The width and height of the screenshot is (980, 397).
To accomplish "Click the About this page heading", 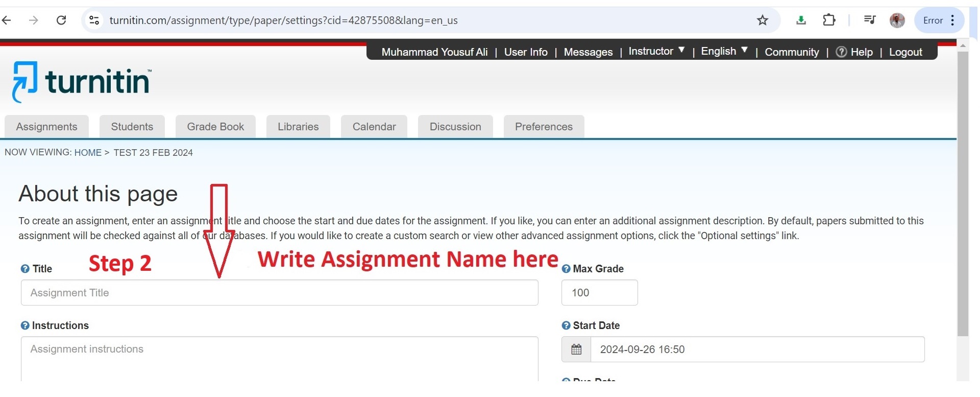I will [98, 194].
